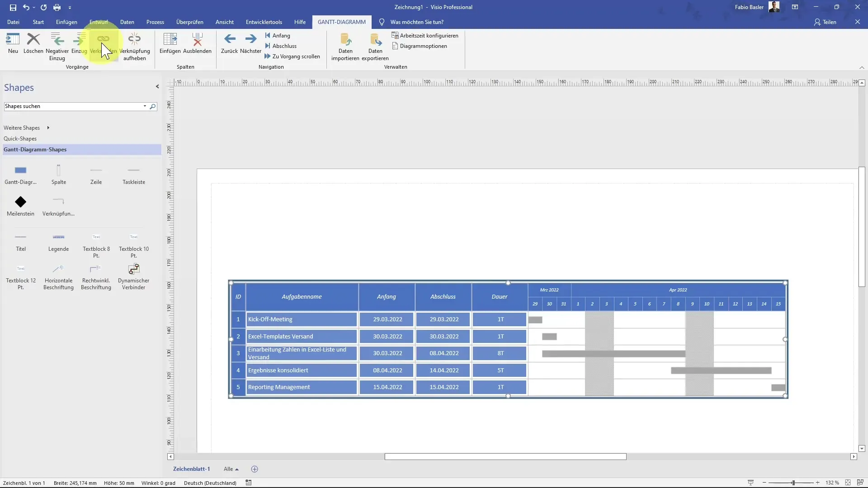The image size is (868, 488).
Task: Open the Datei menu
Action: tap(14, 22)
